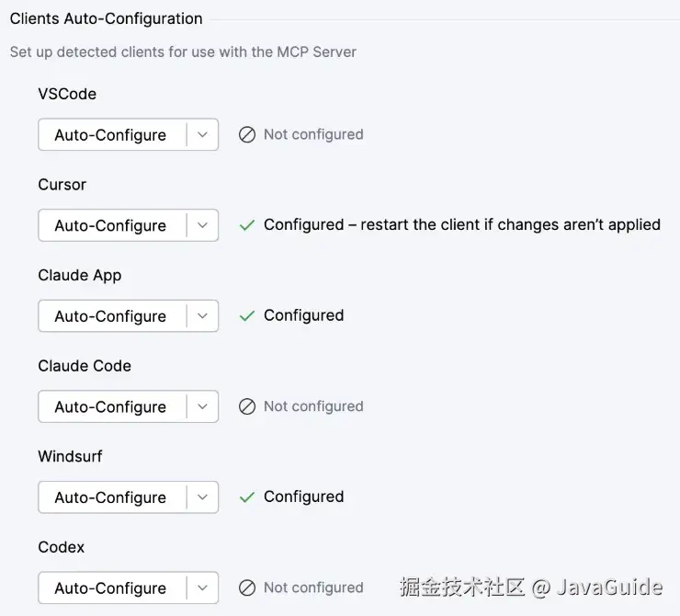Image resolution: width=680 pixels, height=616 pixels.
Task: Click the Codex not-configured status icon
Action: point(246,587)
